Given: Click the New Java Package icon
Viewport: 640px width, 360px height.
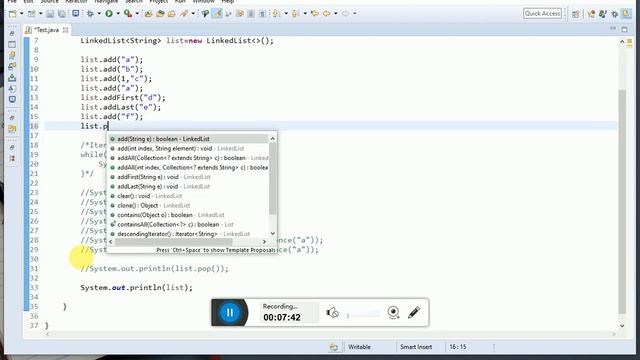Looking at the screenshot, I should pos(160,13).
